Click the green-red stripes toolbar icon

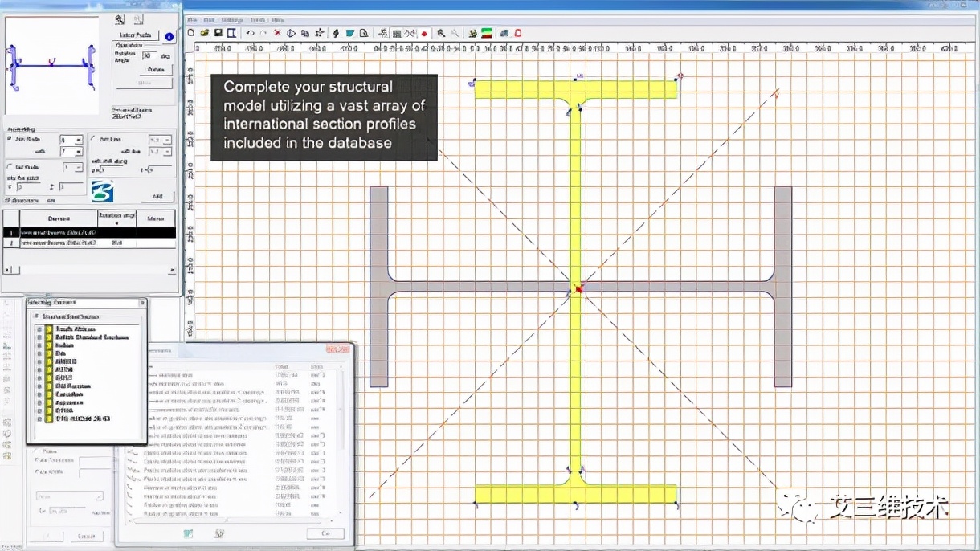click(486, 33)
